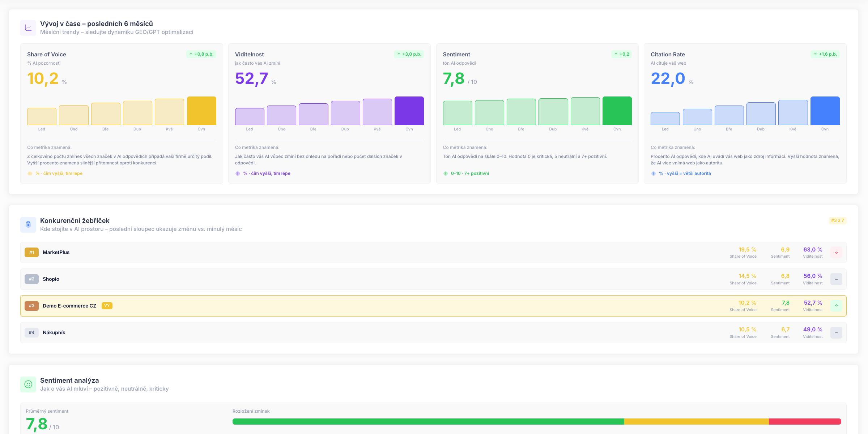Click the no-change dash icon for Nákupník
The width and height of the screenshot is (868, 434).
click(x=836, y=333)
